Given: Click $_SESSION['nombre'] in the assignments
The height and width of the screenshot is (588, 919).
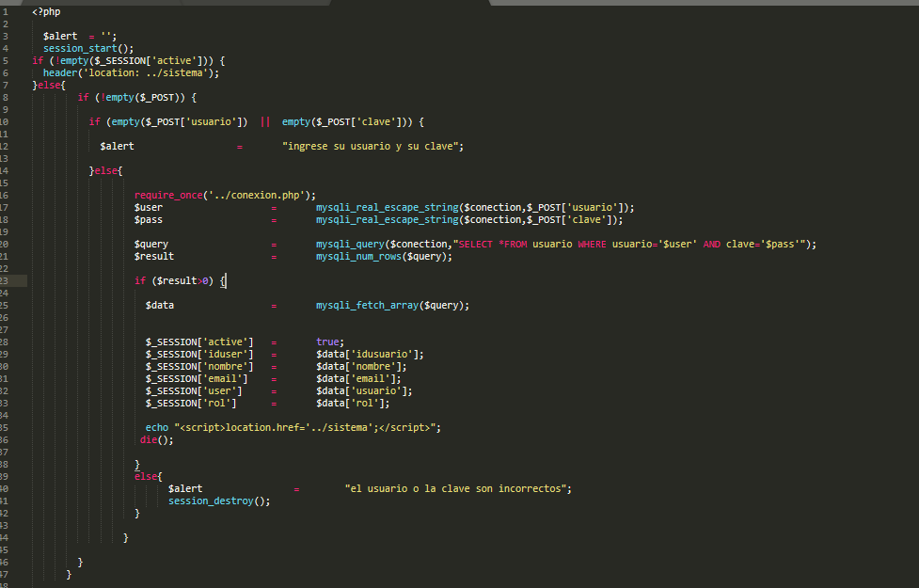Looking at the screenshot, I should [199, 367].
